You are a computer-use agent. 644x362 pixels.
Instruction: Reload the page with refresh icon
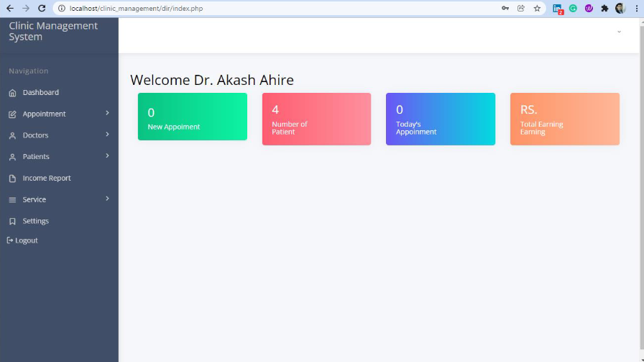click(x=42, y=8)
